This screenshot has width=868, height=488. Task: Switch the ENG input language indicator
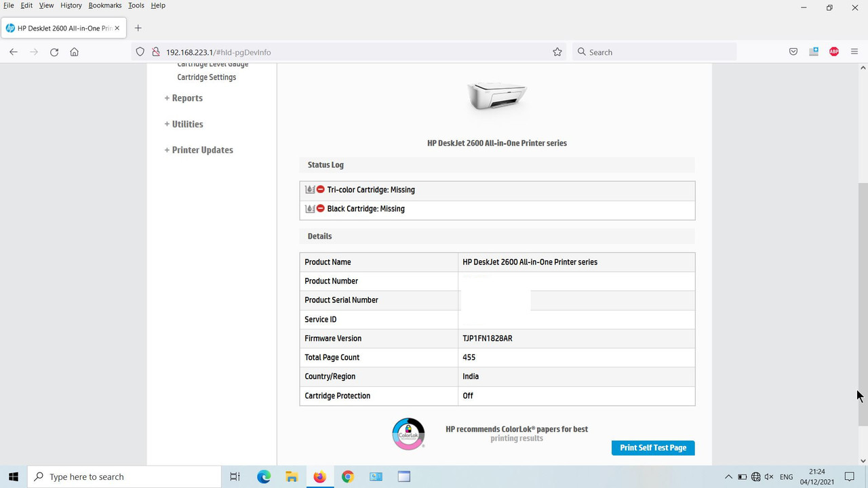[787, 477]
